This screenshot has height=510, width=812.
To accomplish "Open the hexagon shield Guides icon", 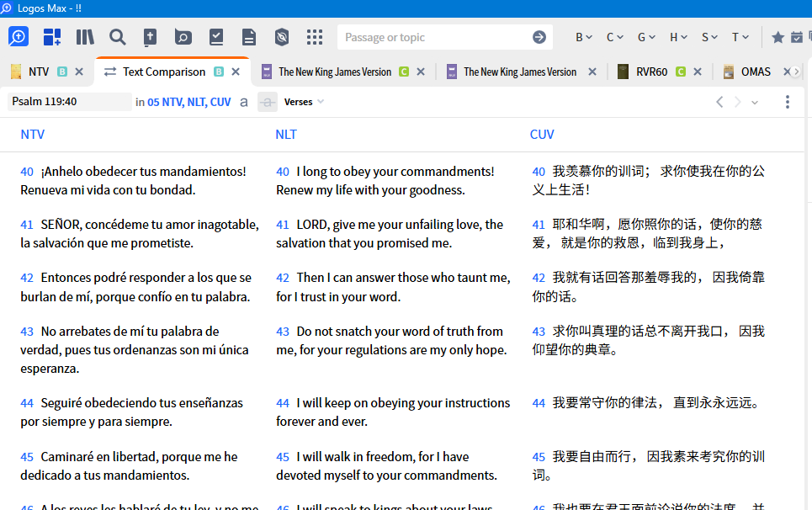I will pos(282,37).
